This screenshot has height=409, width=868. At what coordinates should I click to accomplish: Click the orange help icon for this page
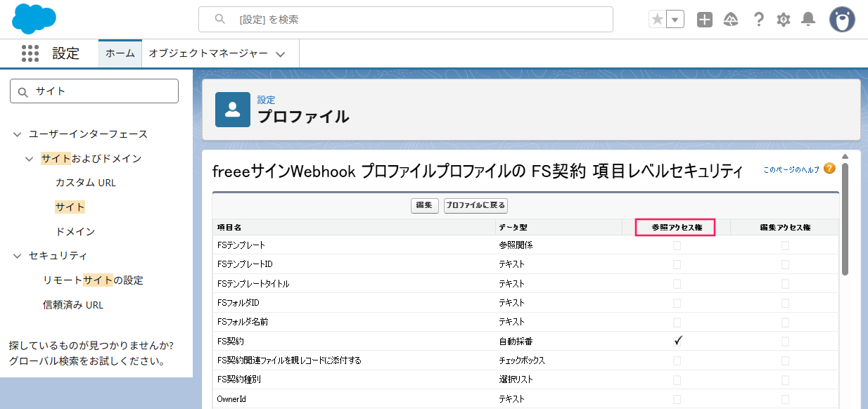pyautogui.click(x=829, y=169)
